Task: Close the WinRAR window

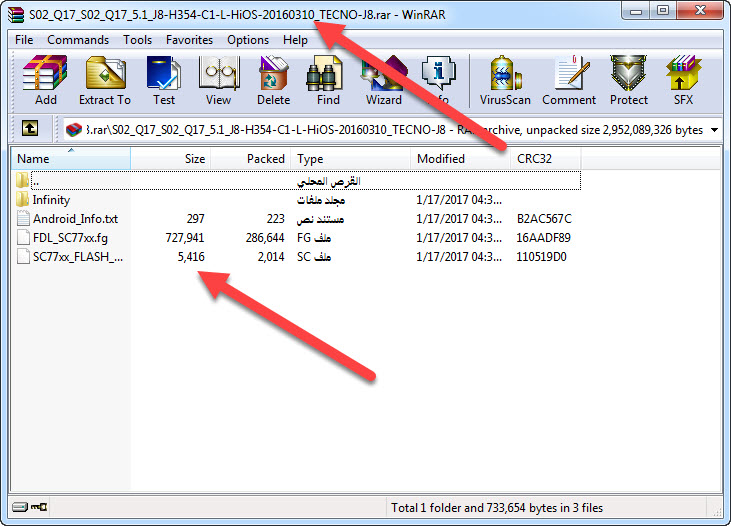Action: coord(700,11)
